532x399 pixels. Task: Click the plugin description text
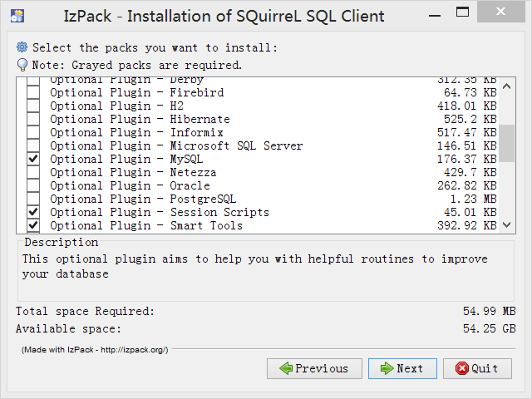(x=255, y=266)
